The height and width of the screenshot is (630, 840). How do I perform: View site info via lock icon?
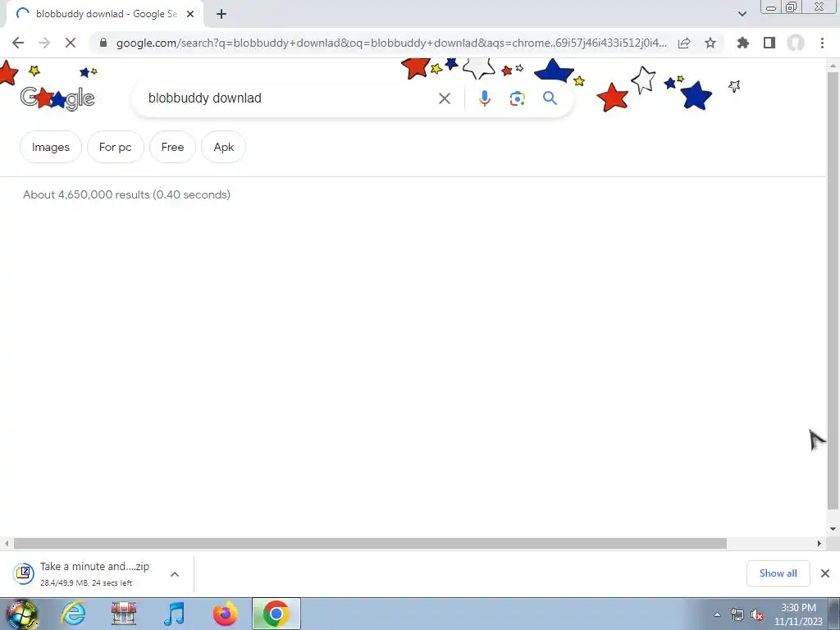coord(103,43)
